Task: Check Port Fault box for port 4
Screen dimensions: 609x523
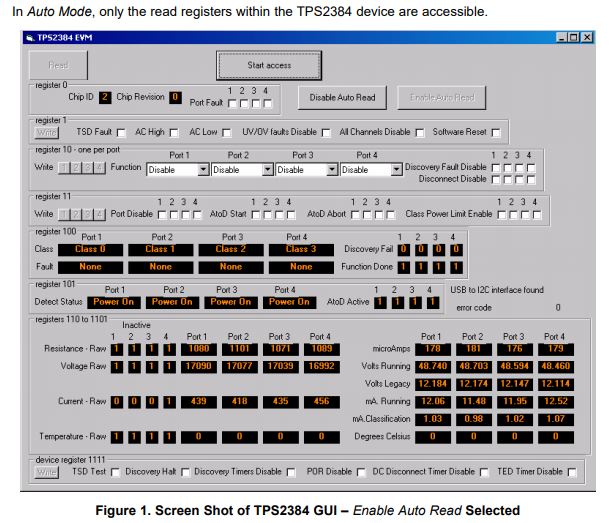Action: point(268,104)
